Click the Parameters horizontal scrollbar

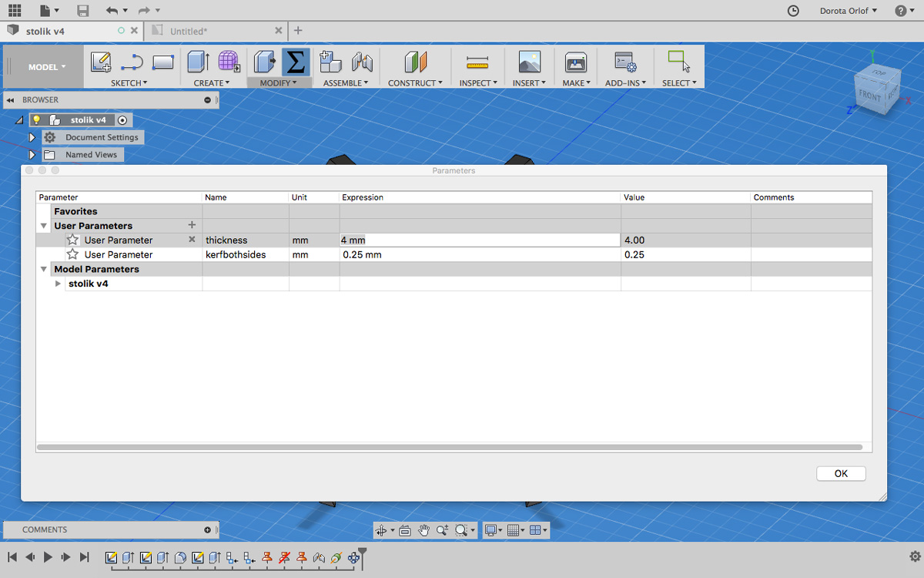click(450, 447)
